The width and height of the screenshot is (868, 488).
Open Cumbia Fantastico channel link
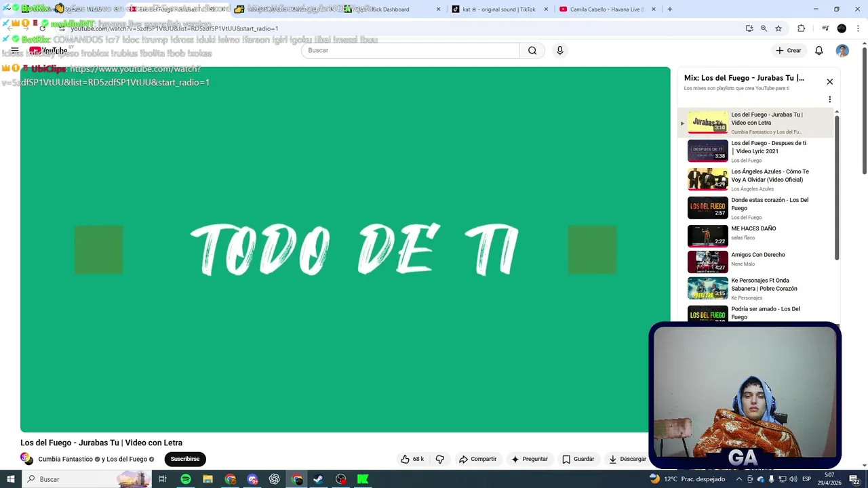pyautogui.click(x=65, y=459)
